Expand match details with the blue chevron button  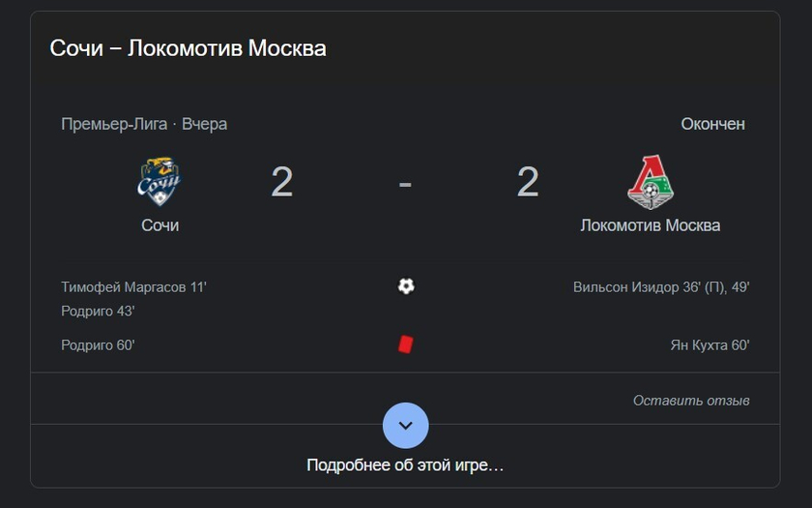405,426
